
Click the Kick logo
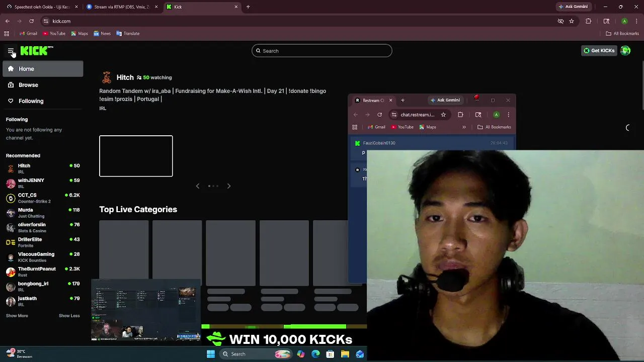click(37, 50)
